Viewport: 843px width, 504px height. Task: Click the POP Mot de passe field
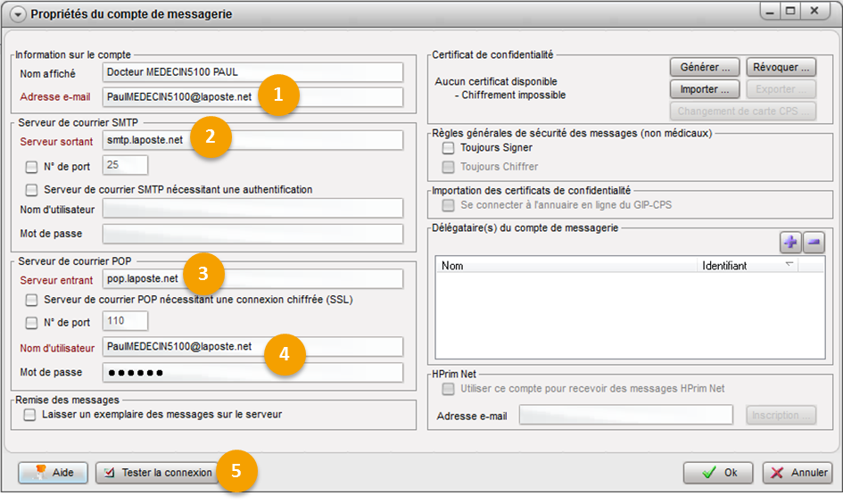pyautogui.click(x=252, y=373)
